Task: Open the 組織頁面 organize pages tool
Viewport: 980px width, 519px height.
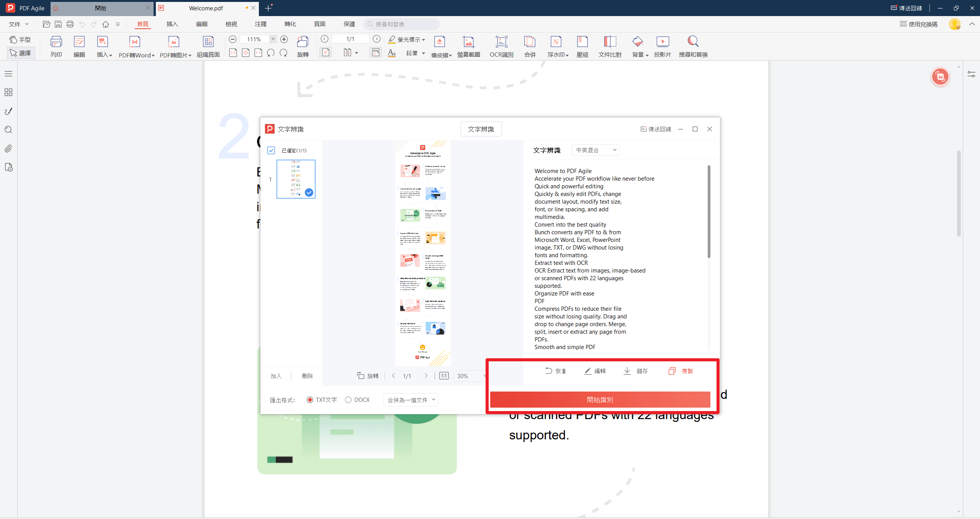Action: coord(208,46)
